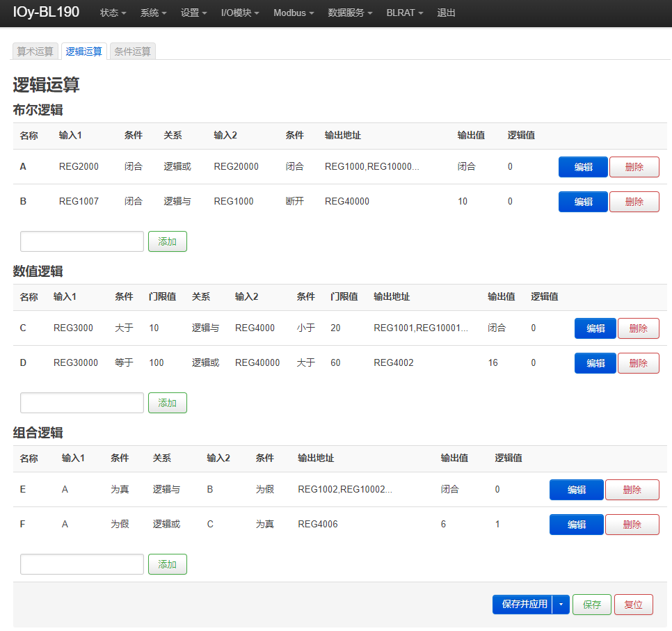Select the REG1001,REG10001... output address cell

tap(420, 328)
